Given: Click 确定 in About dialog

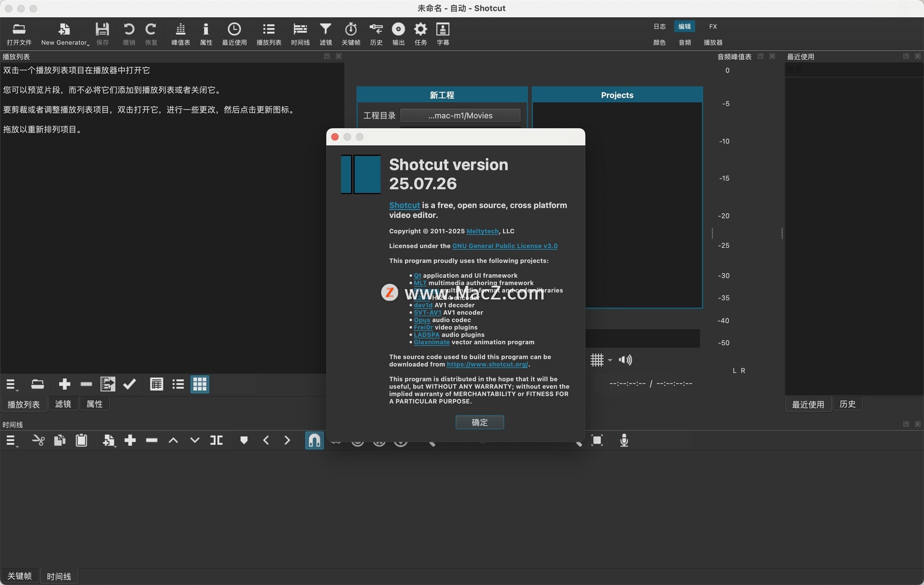Looking at the screenshot, I should pyautogui.click(x=479, y=422).
